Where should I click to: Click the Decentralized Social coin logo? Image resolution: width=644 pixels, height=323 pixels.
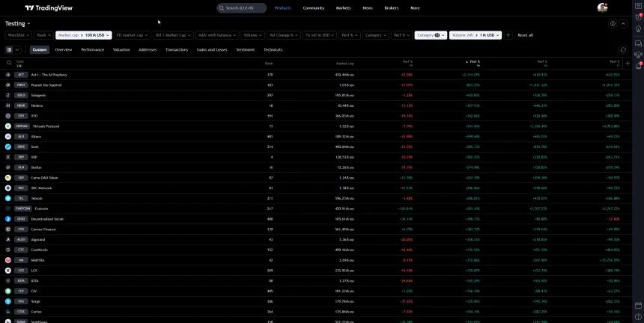7,219
